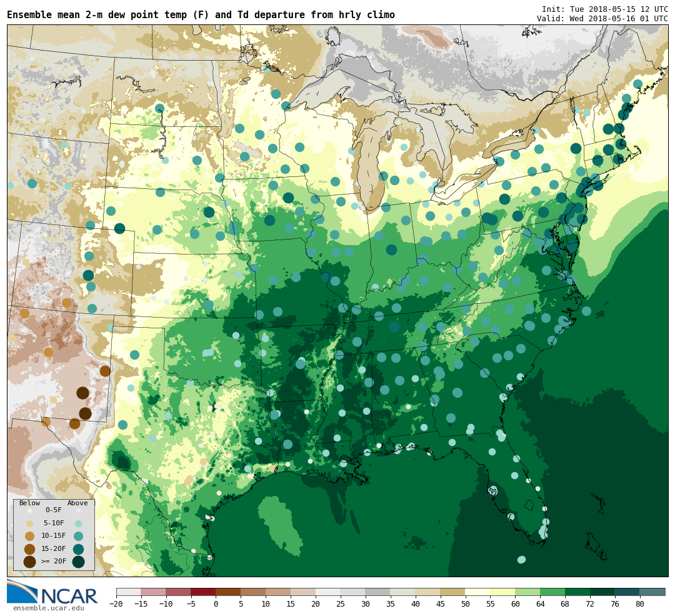Select the '15-20F' legend label
Screen dimensions: 675x616
coord(54,549)
